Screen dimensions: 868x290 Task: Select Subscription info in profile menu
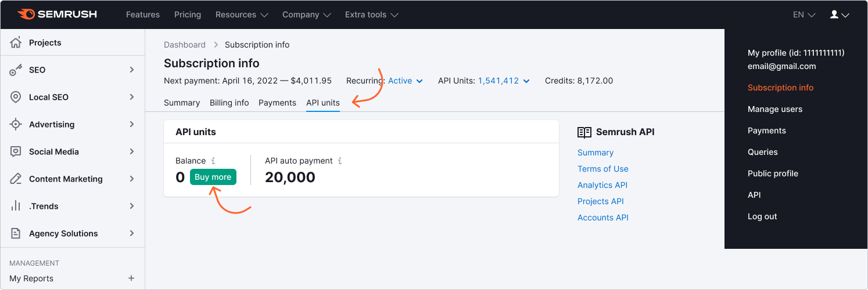click(780, 88)
